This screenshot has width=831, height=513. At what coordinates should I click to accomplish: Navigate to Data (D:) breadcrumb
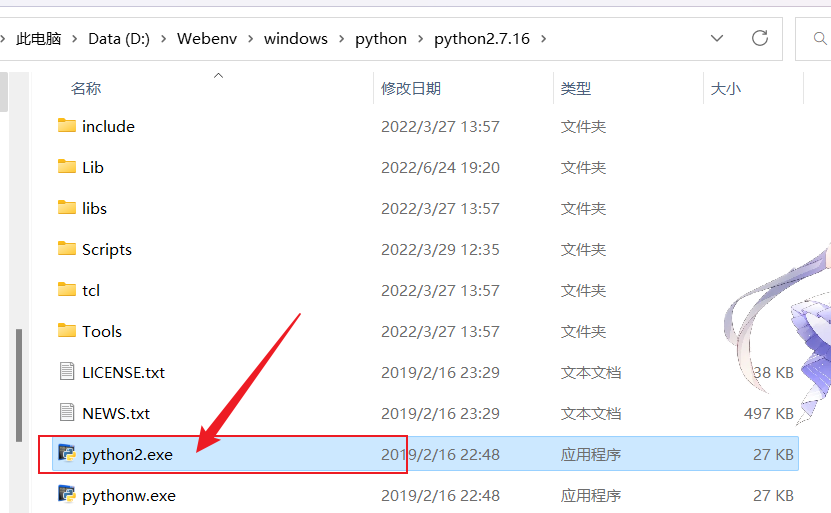(x=119, y=39)
